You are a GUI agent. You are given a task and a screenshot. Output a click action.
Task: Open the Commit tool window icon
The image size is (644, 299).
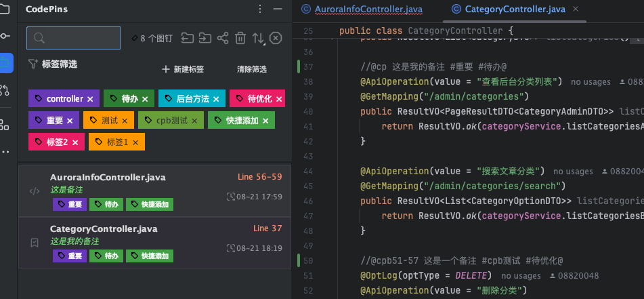point(4,36)
